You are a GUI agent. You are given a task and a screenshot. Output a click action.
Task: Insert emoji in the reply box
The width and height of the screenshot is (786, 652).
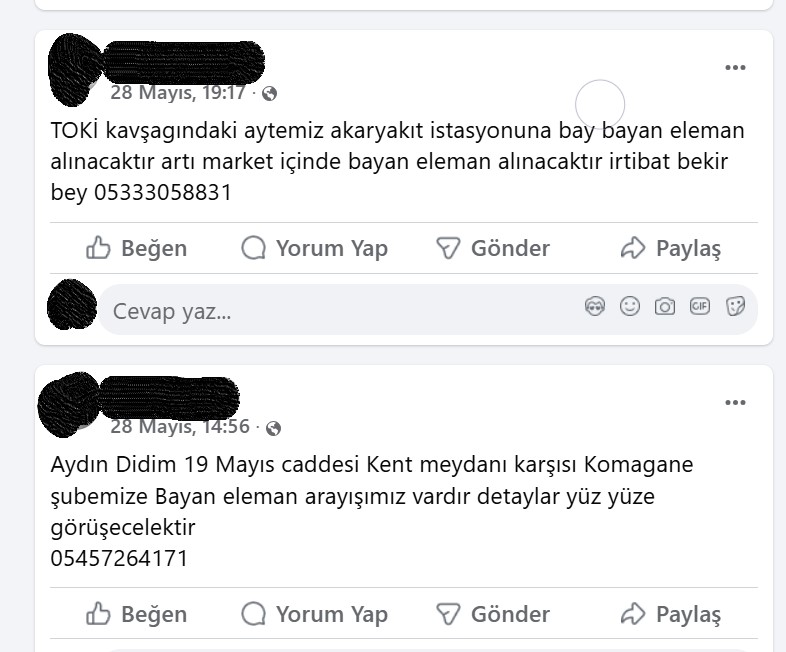click(630, 306)
